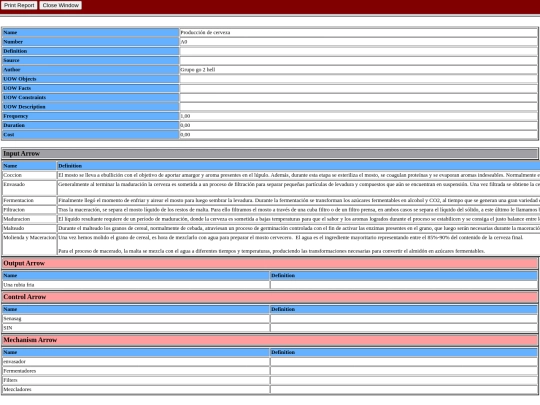Click the Malteado definition text
The height and width of the screenshot is (405, 540).
point(299,228)
